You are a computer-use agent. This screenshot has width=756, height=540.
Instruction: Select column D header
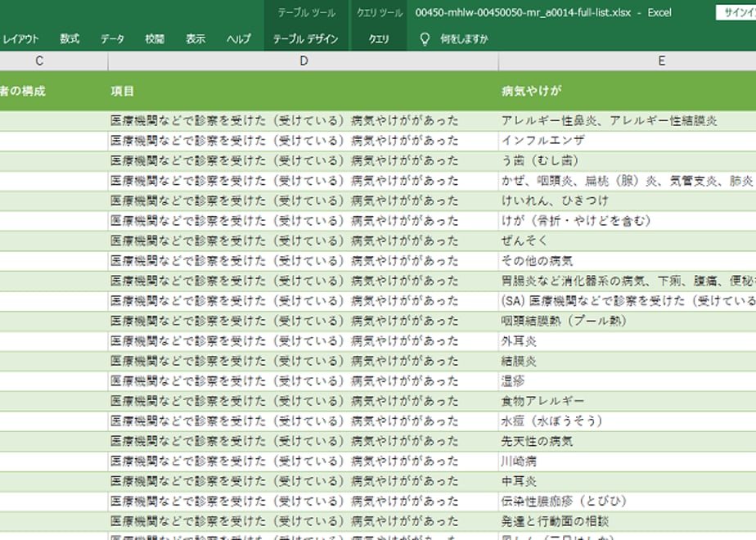pos(304,61)
